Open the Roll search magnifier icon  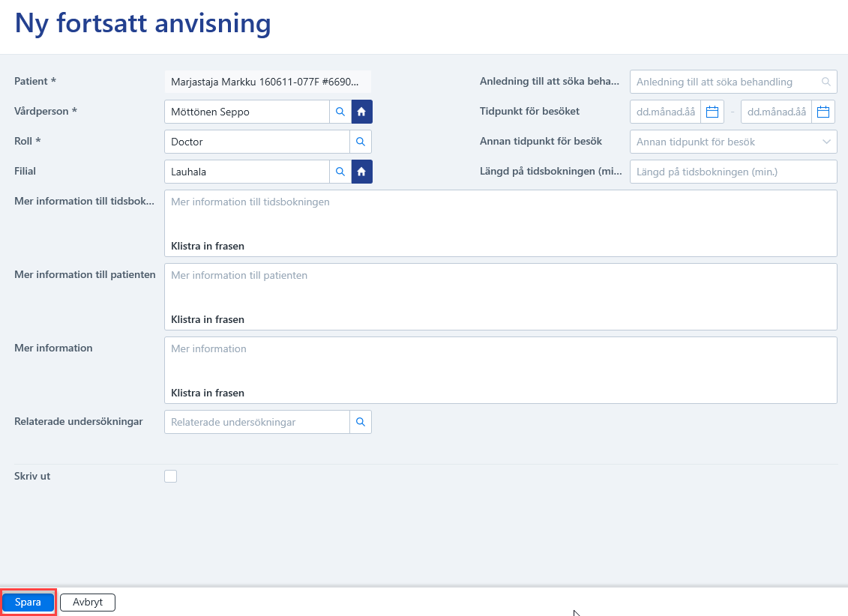pyautogui.click(x=361, y=142)
